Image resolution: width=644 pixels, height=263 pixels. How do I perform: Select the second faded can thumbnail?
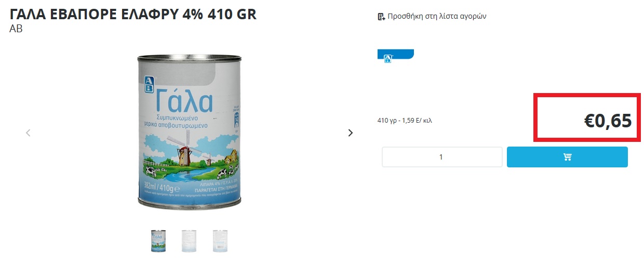(189, 241)
